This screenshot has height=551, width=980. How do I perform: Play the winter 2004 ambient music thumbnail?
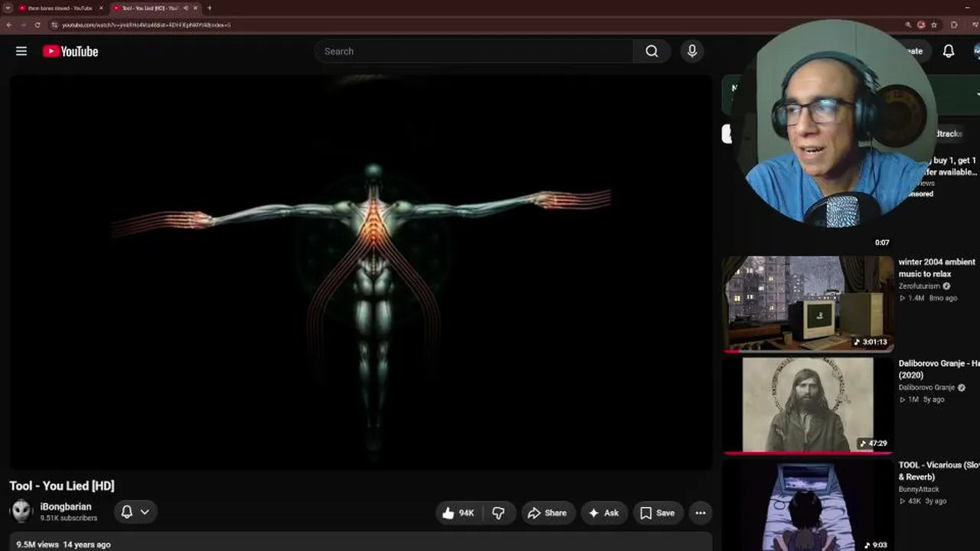tap(808, 304)
